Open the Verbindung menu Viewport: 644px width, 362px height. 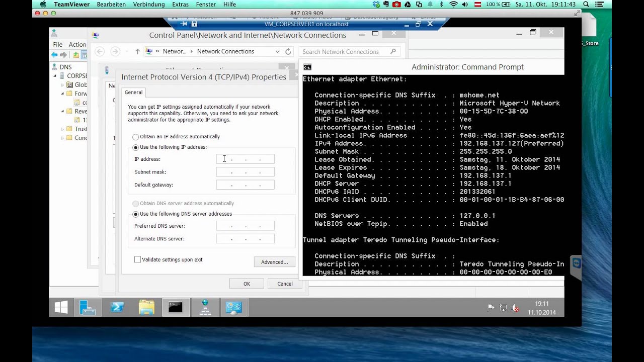pos(149,4)
